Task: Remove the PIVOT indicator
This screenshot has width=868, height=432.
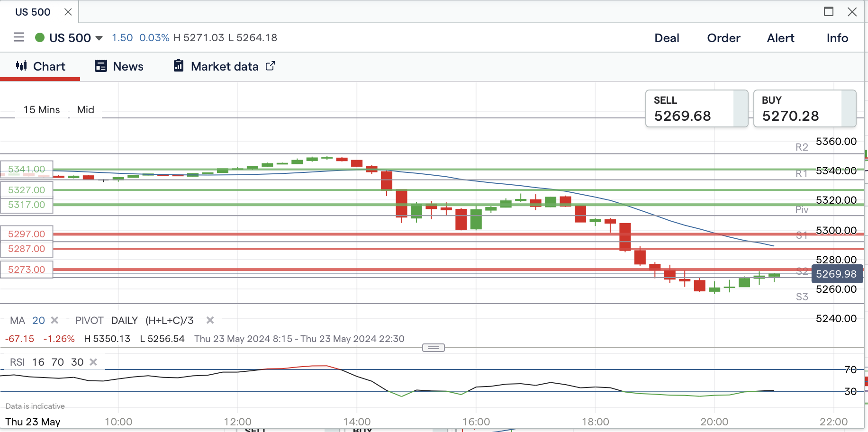Action: point(210,320)
